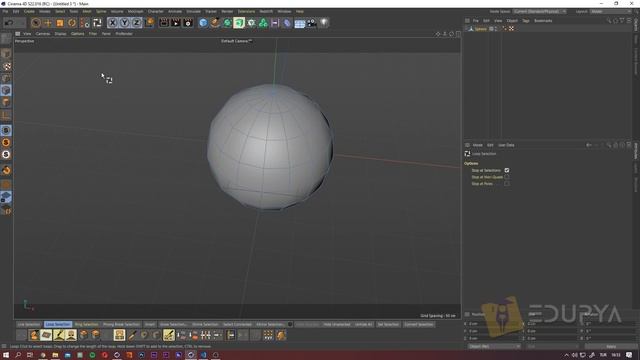Viewport: 640px width, 360px height.
Task: Click the orange S icon in left sidebar
Action: click(x=6, y=142)
